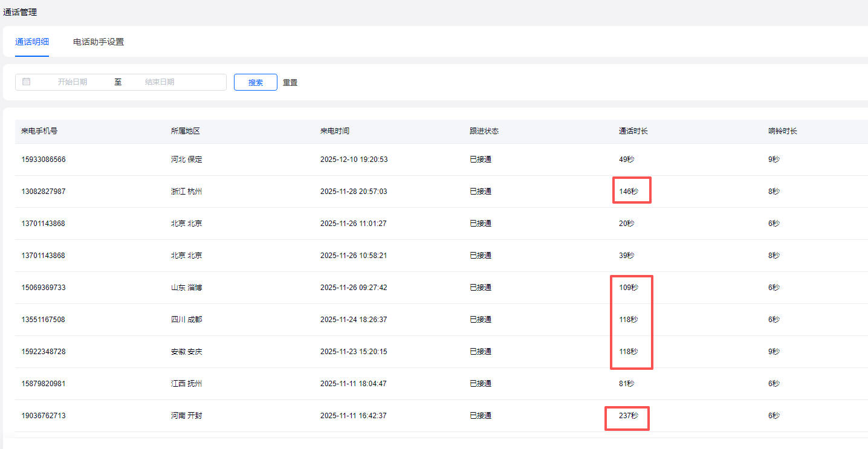
Task: Focus the 开始日期 input field
Action: (73, 82)
